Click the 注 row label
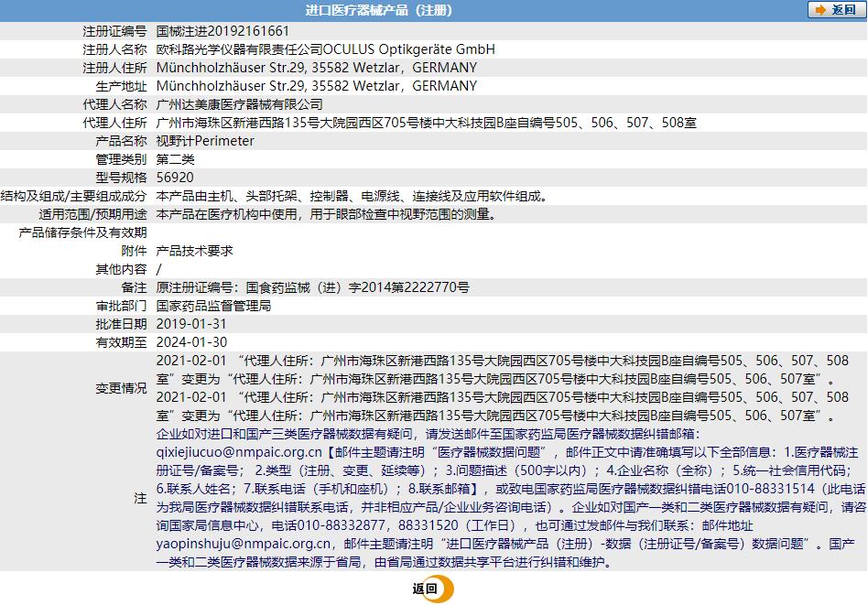 tap(141, 498)
